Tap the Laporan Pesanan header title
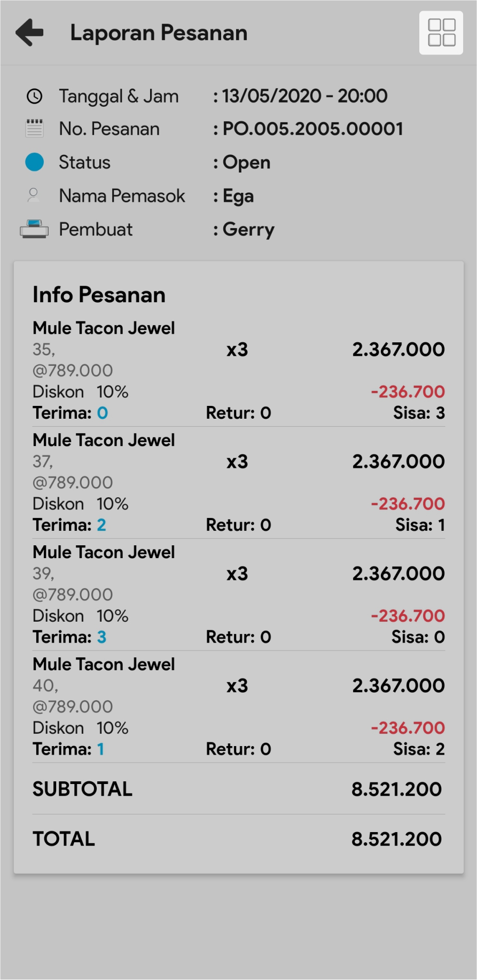Viewport: 477px width, 980px height. coord(159,33)
